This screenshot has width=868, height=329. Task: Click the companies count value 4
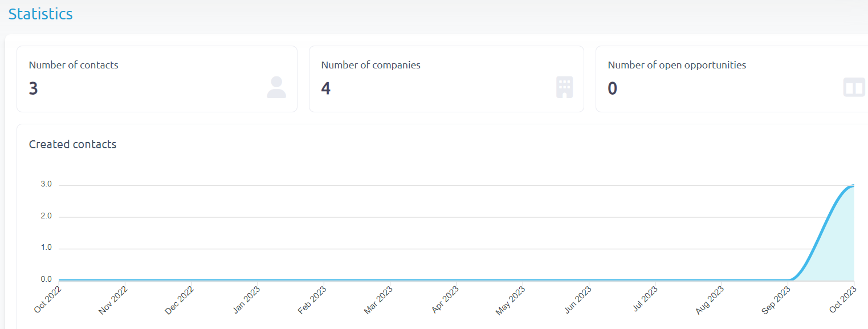click(325, 88)
